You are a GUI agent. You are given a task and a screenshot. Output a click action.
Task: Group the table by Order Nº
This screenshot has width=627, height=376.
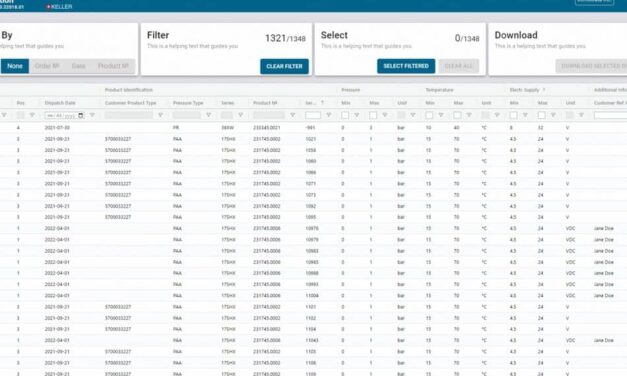click(47, 66)
